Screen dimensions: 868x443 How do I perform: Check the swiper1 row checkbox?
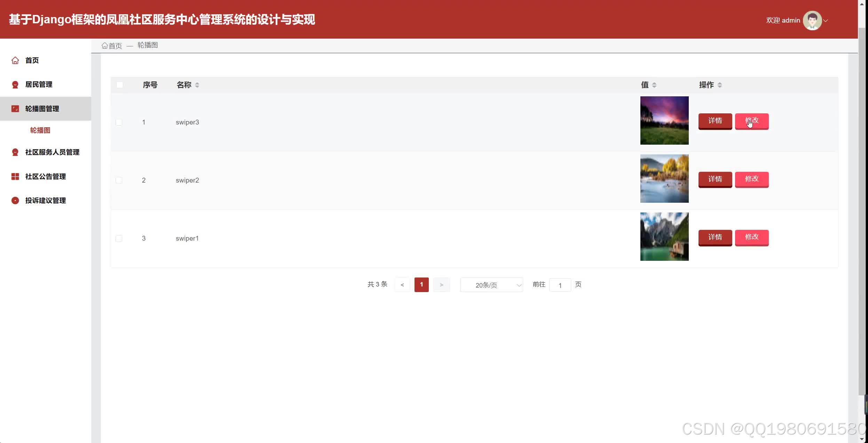click(119, 239)
